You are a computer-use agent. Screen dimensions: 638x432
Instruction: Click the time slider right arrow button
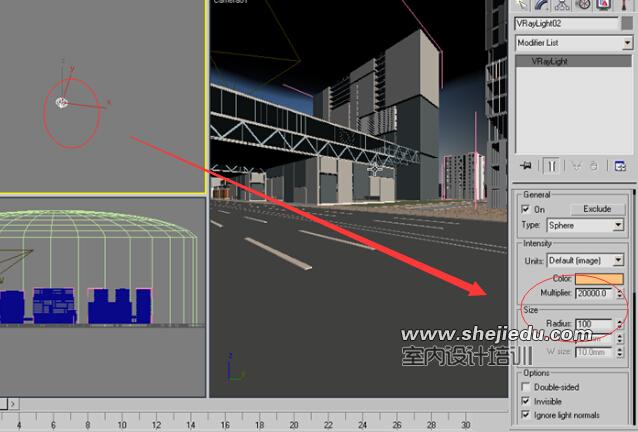[13, 404]
